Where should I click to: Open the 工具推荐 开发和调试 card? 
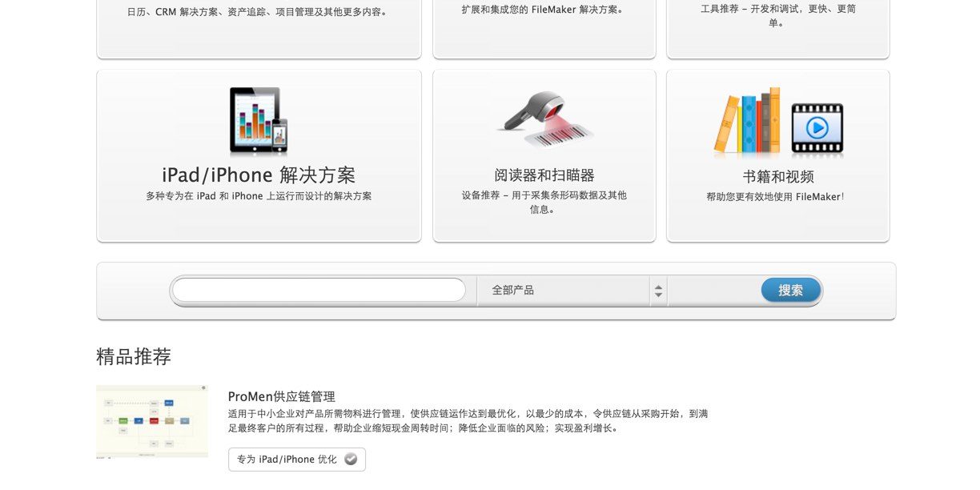[777, 16]
